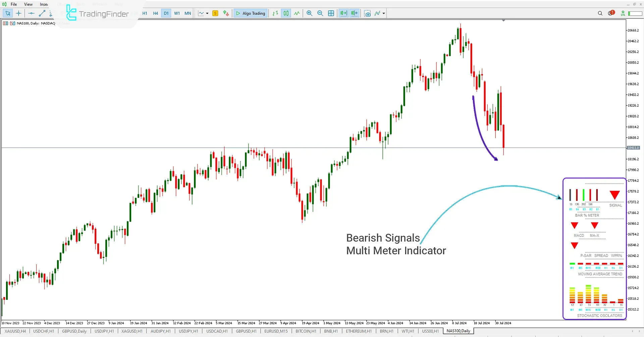The height and width of the screenshot is (337, 644).
Task: Zoom in on the chart
Action: click(309, 13)
